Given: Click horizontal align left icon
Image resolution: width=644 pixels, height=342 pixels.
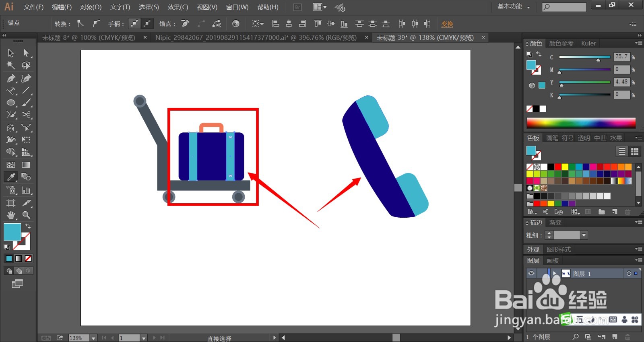Looking at the screenshot, I should pyautogui.click(x=276, y=24).
